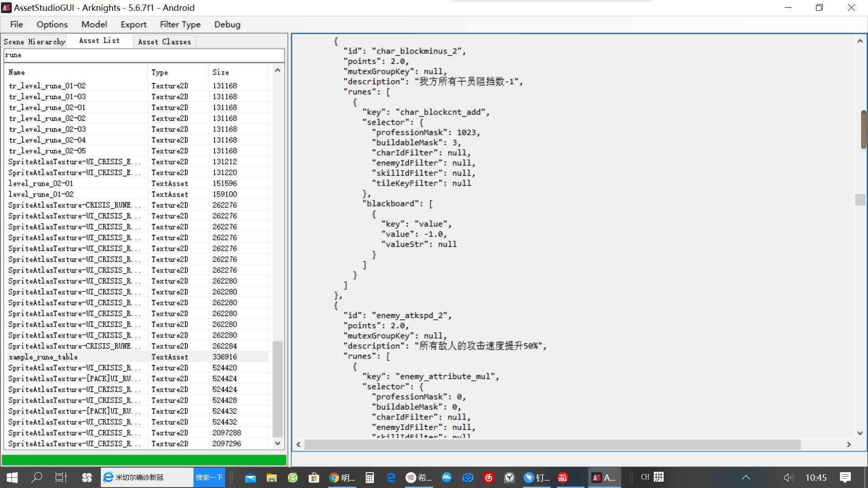The width and height of the screenshot is (868, 488).
Task: Switch to AssetStudio taskbar button
Action: 604,478
